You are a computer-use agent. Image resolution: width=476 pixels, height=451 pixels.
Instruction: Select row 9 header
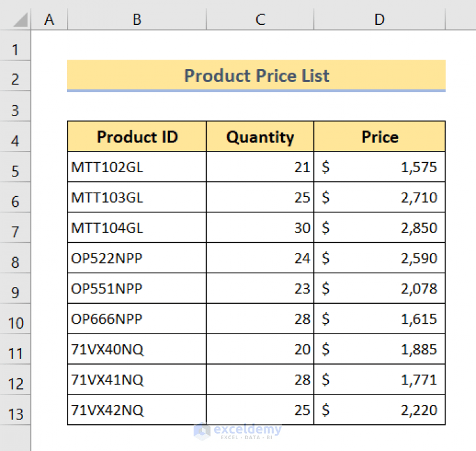click(15, 288)
